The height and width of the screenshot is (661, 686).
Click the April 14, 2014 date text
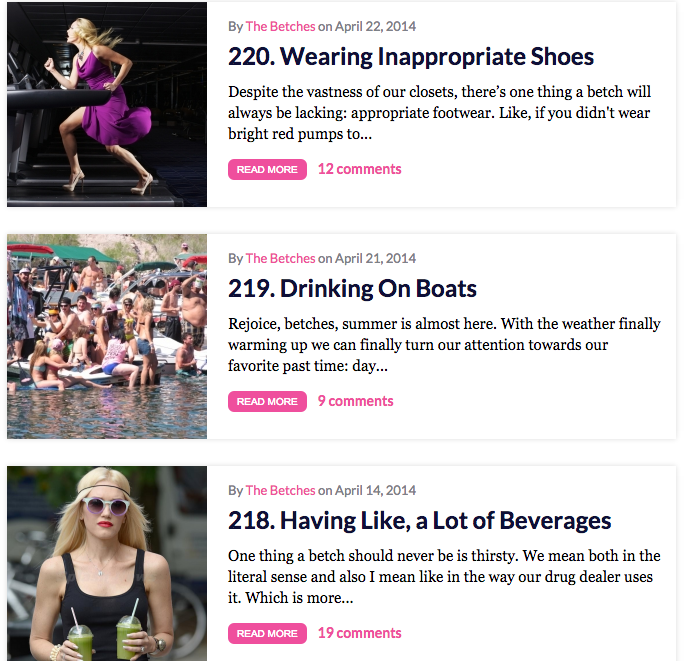coord(376,490)
